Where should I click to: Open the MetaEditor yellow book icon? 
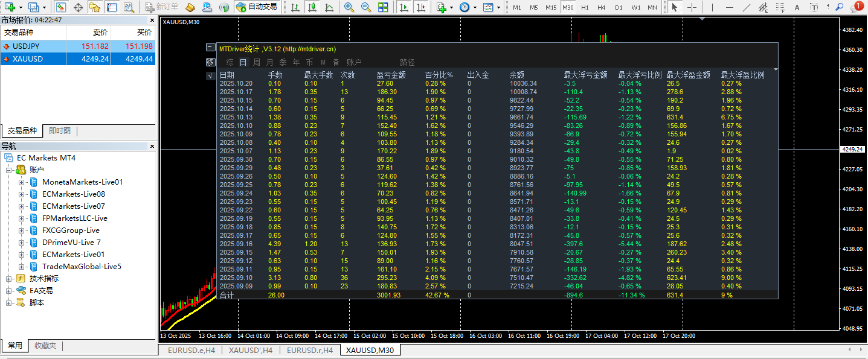click(x=190, y=7)
